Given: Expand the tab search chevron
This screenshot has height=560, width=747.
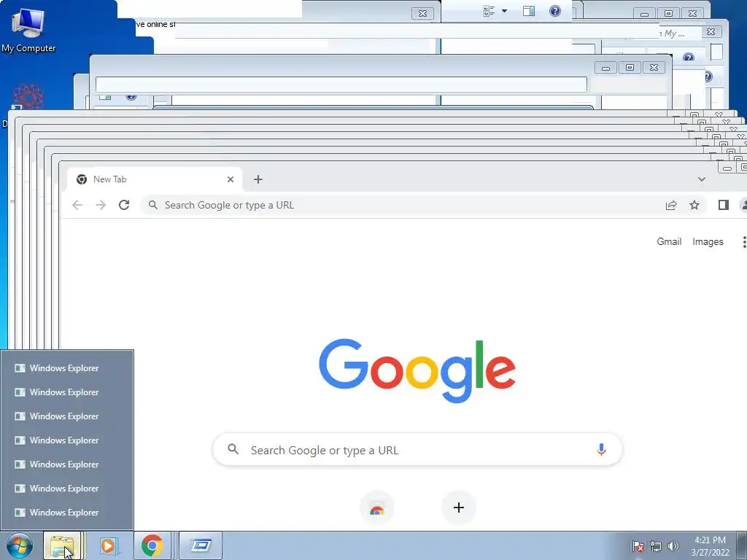Looking at the screenshot, I should [701, 179].
